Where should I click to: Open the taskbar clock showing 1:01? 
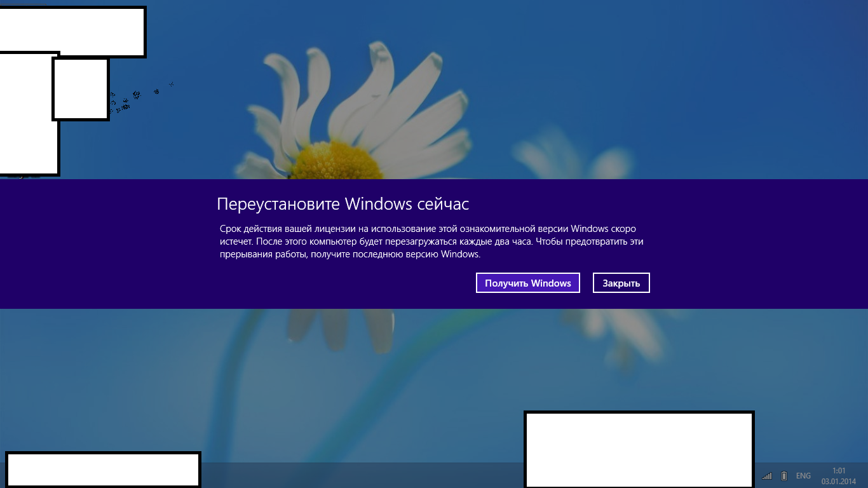pos(839,476)
